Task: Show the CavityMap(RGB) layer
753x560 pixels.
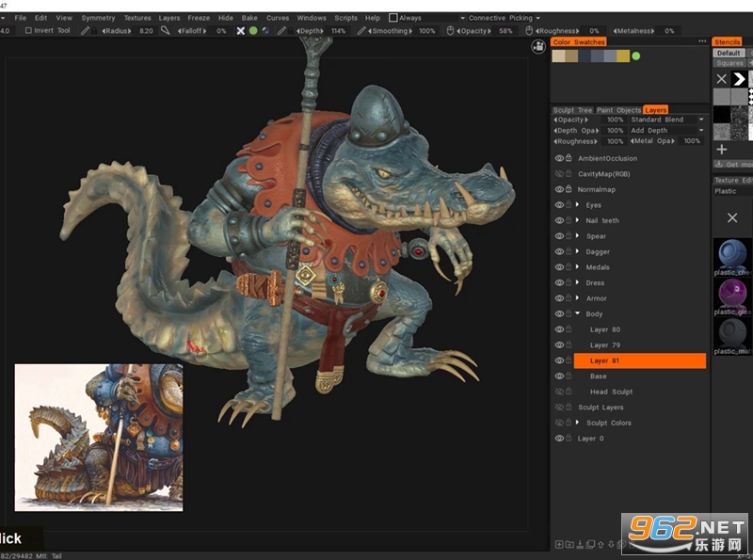Action: (558, 173)
